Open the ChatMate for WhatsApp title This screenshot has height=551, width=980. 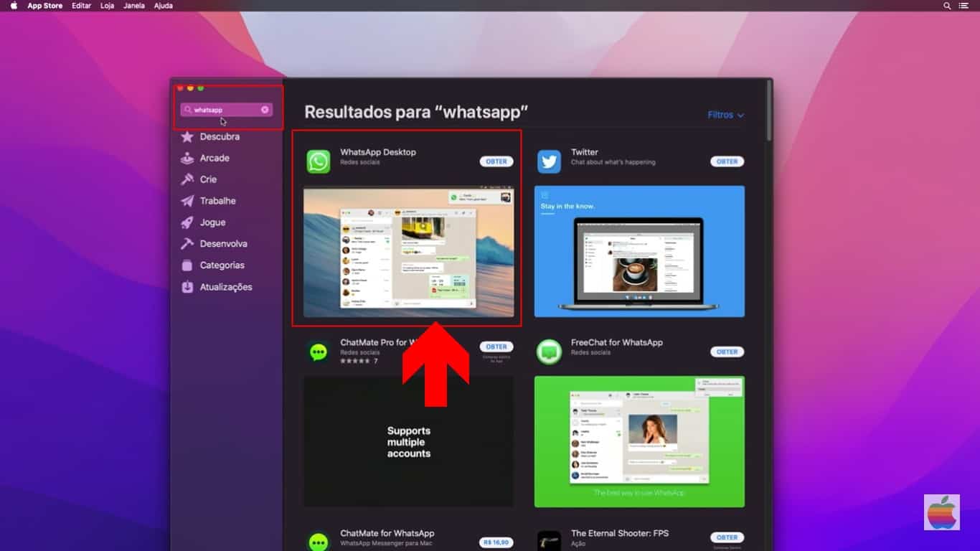tap(387, 533)
